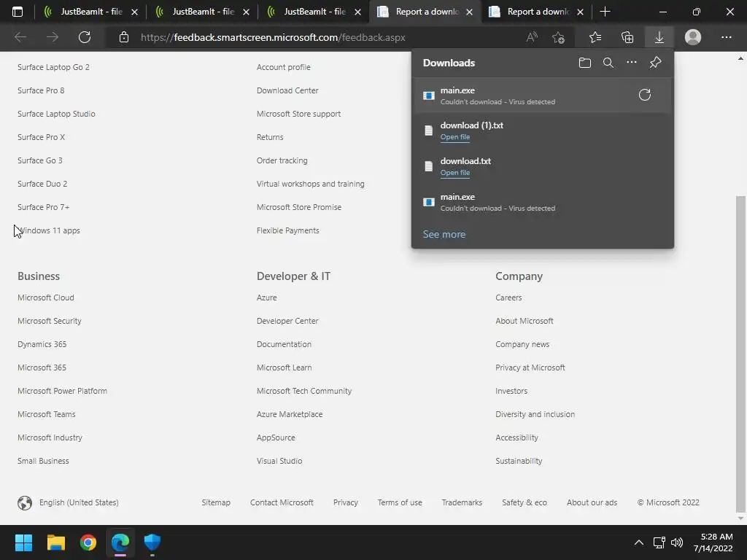This screenshot has width=747, height=560.
Task: Refresh the current page
Action: click(x=85, y=37)
